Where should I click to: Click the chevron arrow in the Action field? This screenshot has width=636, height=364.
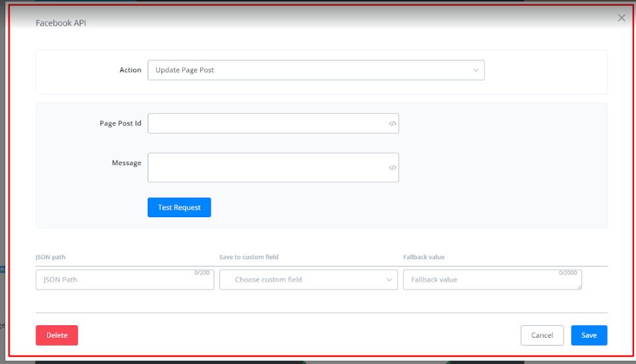point(476,70)
